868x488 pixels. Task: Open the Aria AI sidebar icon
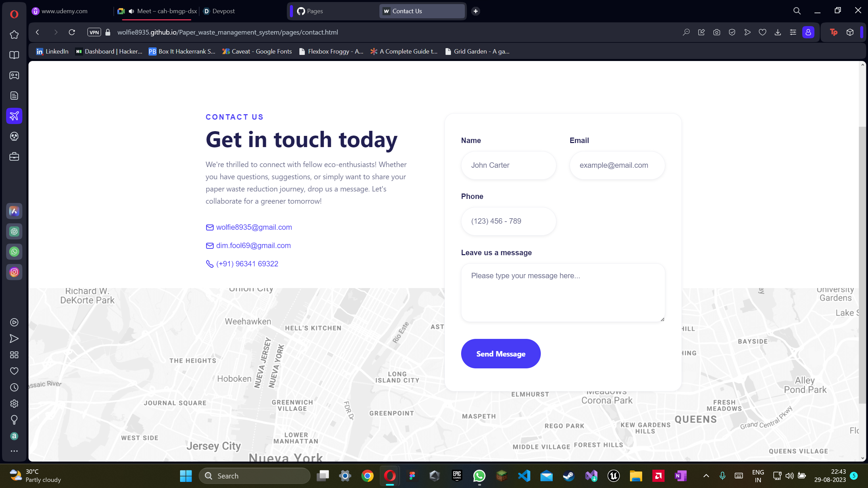[14, 211]
